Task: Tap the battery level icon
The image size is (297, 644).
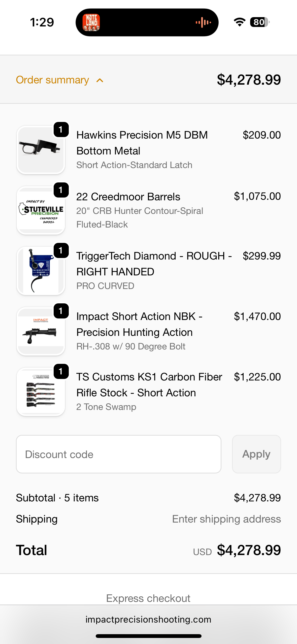Action: (x=259, y=22)
